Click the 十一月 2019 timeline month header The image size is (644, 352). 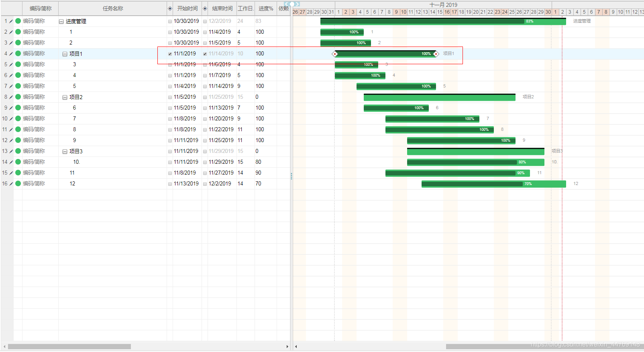click(443, 5)
